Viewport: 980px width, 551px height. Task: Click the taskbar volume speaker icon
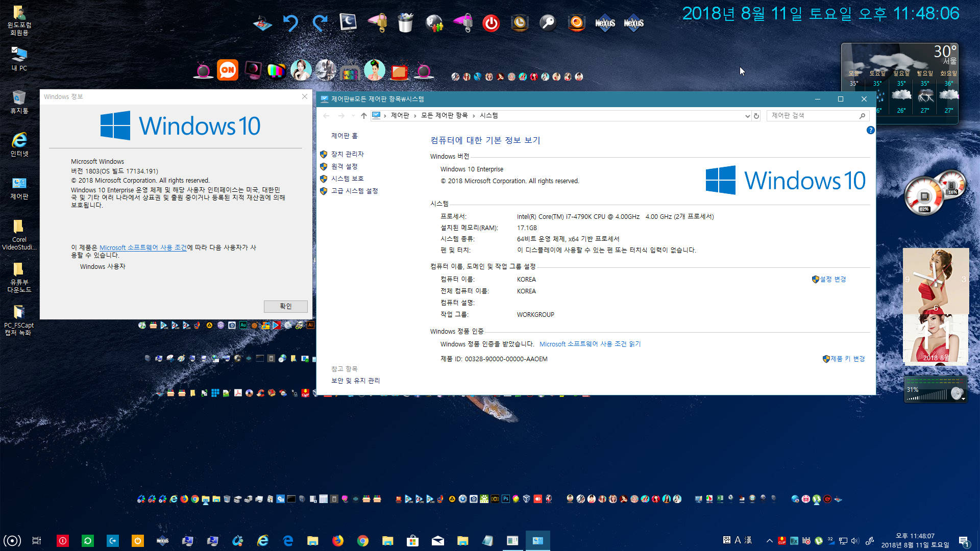coord(855,541)
